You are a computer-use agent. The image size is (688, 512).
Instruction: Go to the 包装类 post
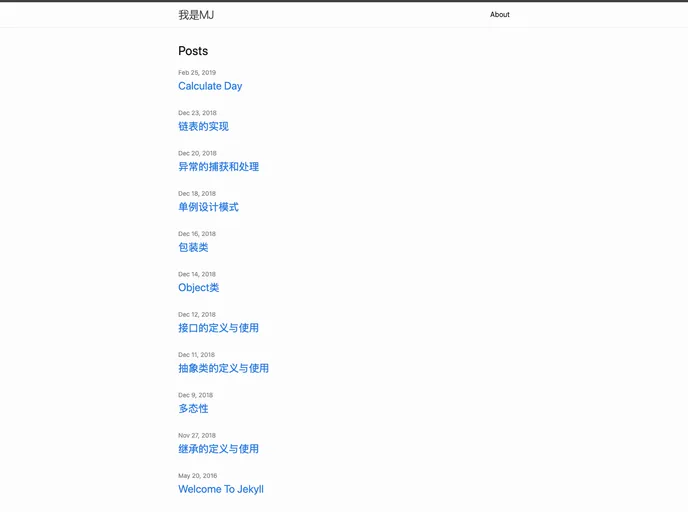pos(193,247)
